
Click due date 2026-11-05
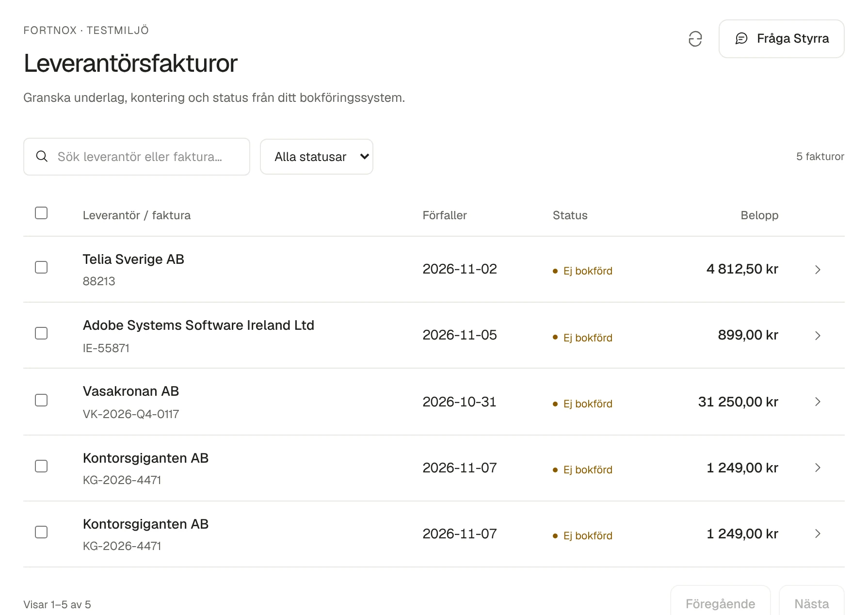[460, 335]
